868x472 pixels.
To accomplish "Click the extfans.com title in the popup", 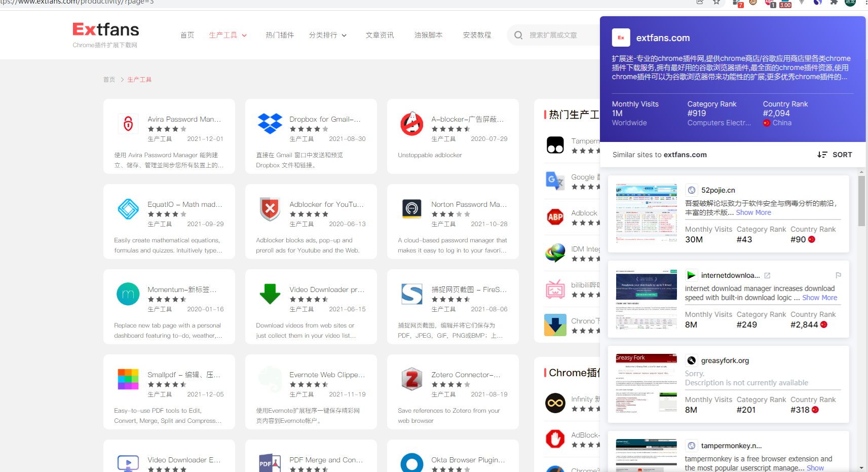I will tap(663, 38).
